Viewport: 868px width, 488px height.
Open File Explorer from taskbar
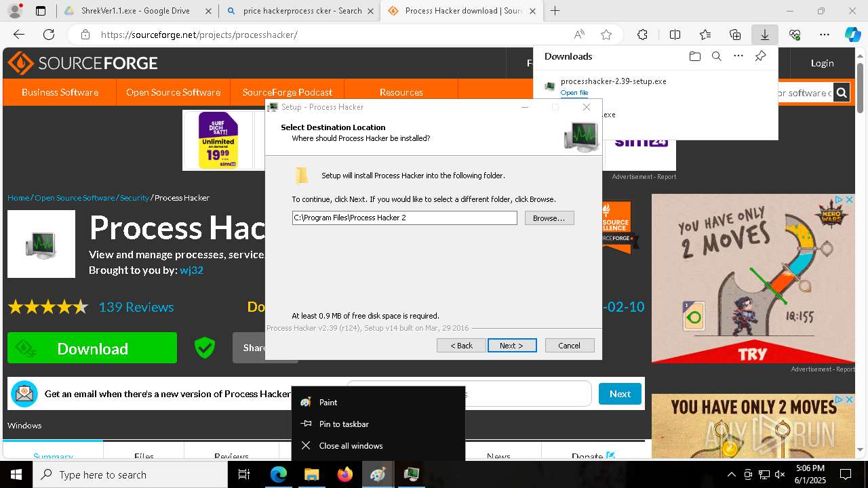311,474
